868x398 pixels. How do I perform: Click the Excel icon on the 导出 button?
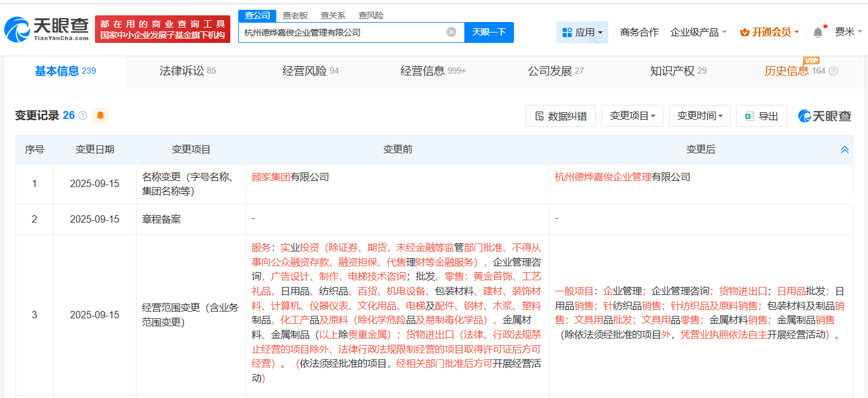pyautogui.click(x=751, y=115)
